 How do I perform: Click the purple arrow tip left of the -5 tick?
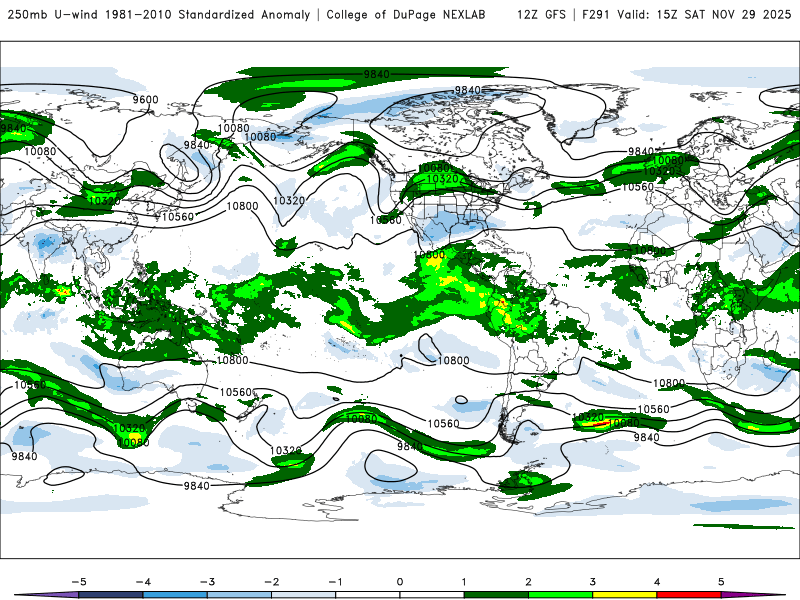point(47,595)
